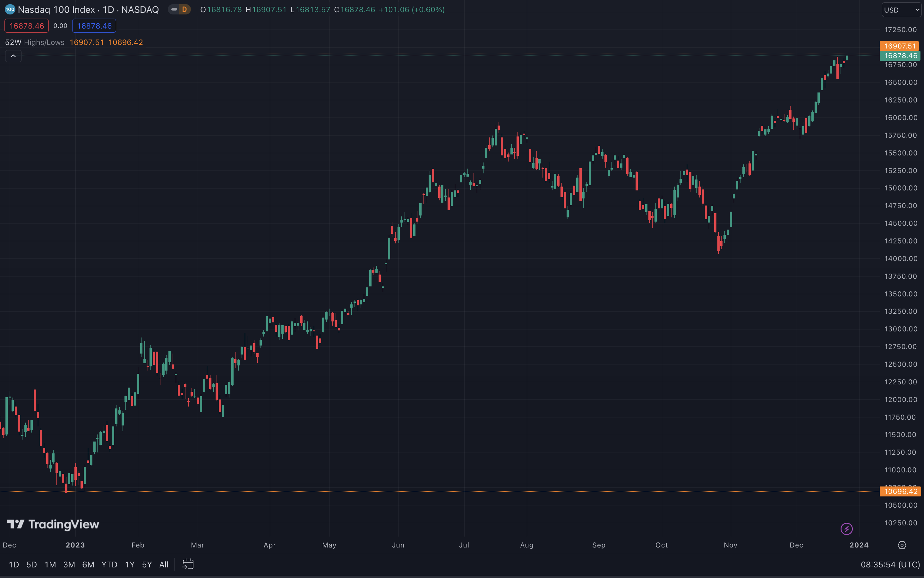Select the 3M time range
This screenshot has height=578, width=924.
point(69,565)
